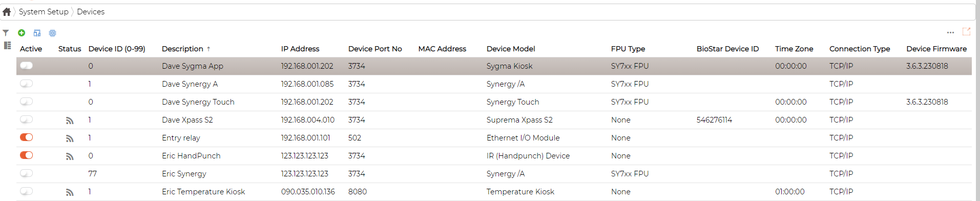Select the Devices breadcrumb item

click(x=91, y=12)
